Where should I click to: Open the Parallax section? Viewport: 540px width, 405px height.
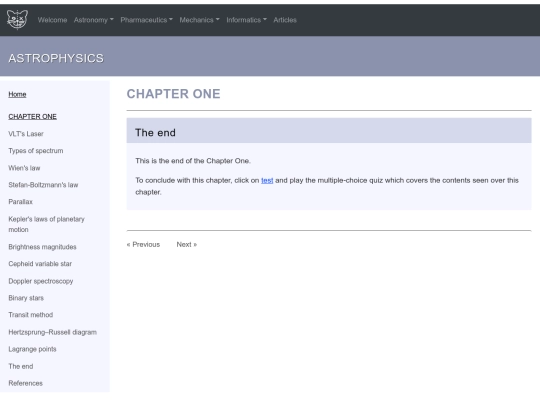(20, 202)
